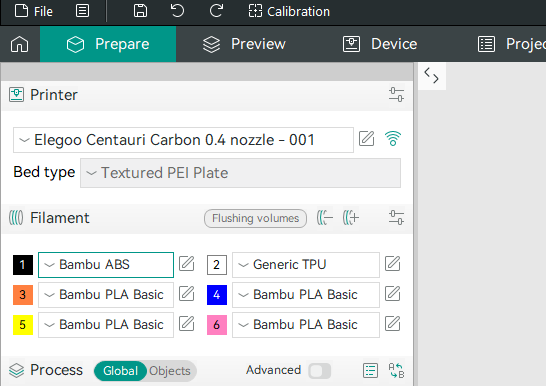The width and height of the screenshot is (546, 386).
Task: Remove the last filament slot
Action: tap(325, 218)
